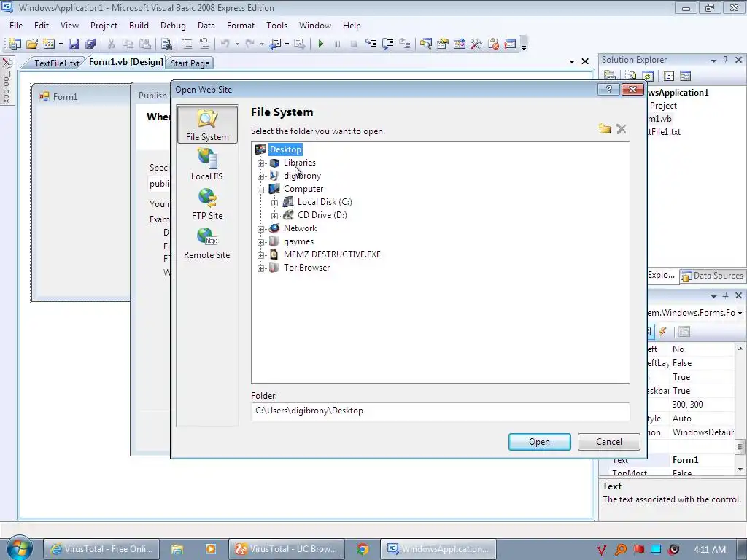Click View Code icon in Solution Explorer

668,76
